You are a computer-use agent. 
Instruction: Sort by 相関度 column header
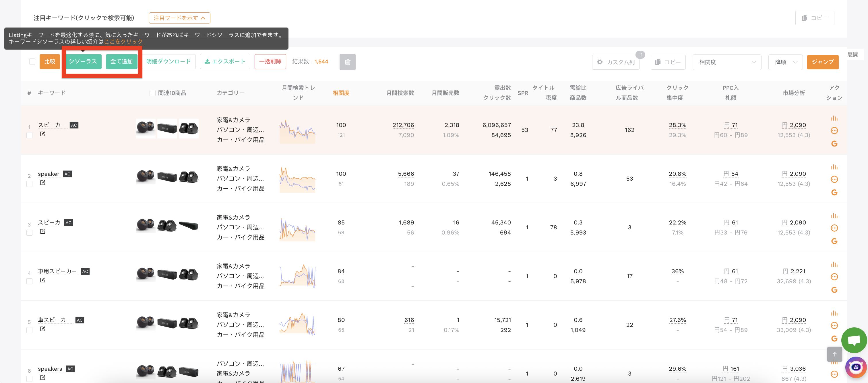341,93
